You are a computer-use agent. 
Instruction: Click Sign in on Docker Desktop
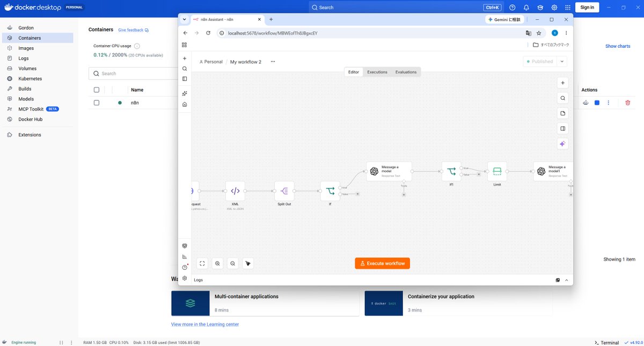pyautogui.click(x=587, y=8)
